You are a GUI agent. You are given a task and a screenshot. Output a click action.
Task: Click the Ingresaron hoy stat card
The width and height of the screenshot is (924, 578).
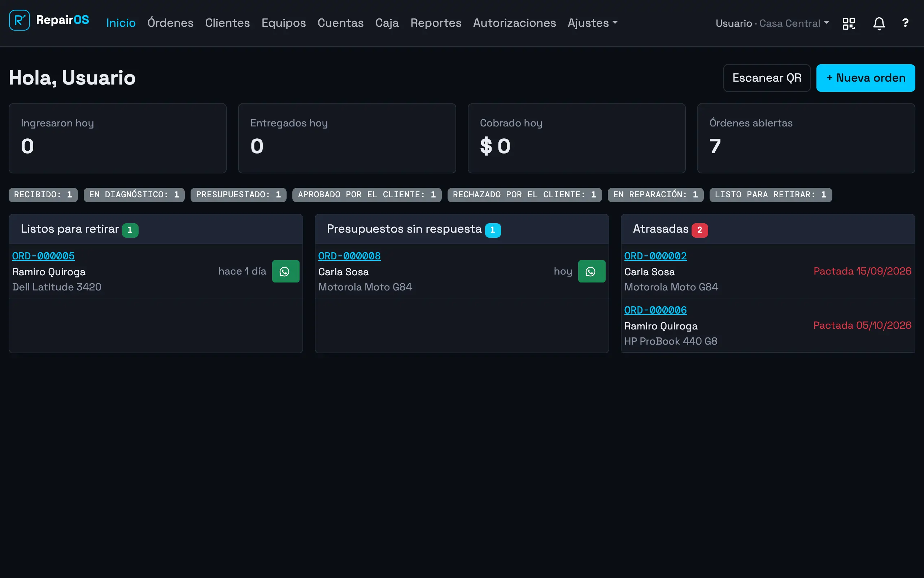coord(118,138)
